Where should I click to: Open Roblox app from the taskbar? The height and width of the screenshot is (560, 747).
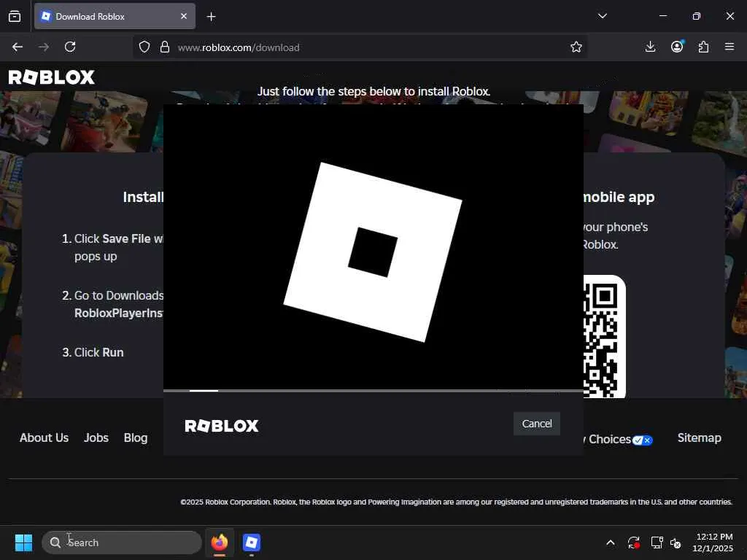[252, 542]
